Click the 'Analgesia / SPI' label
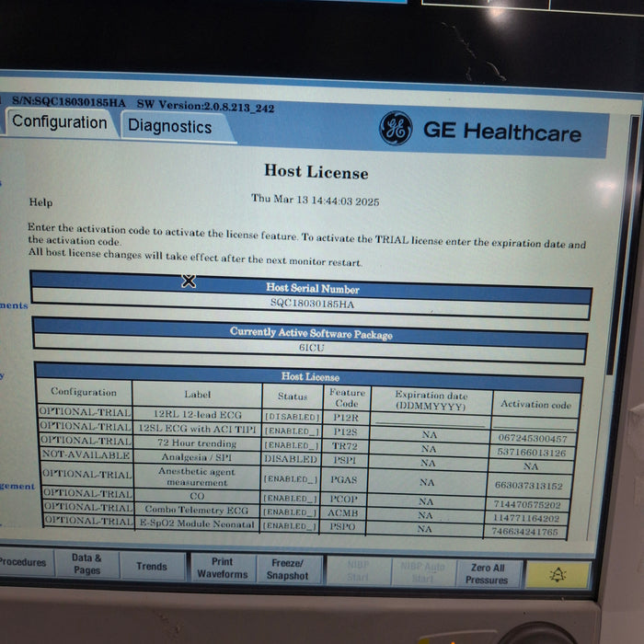The image size is (644, 644). tap(197, 457)
